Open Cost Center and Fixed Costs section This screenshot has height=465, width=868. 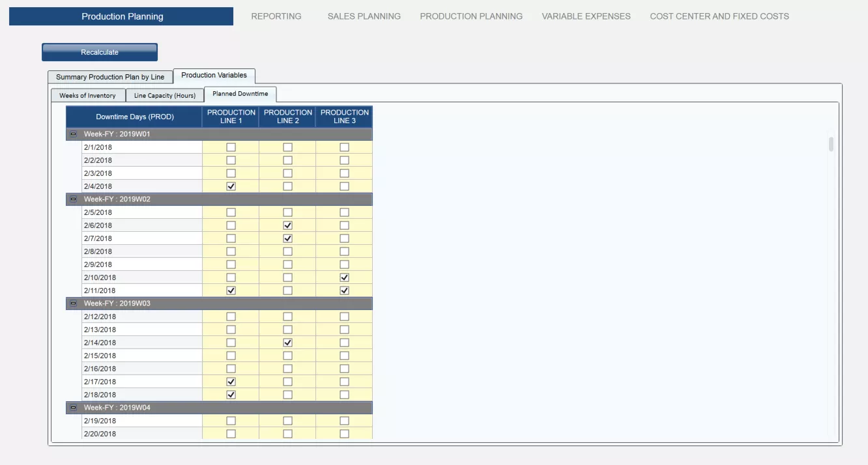click(x=719, y=16)
